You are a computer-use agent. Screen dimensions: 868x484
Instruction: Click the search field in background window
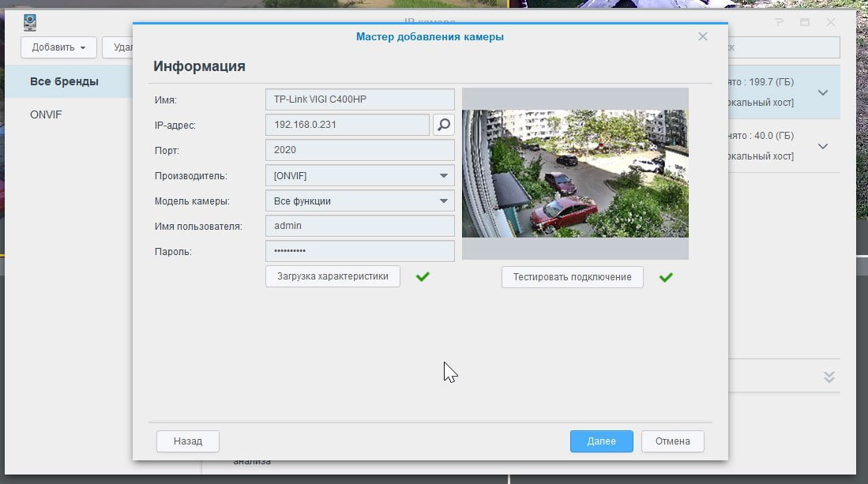click(x=783, y=47)
